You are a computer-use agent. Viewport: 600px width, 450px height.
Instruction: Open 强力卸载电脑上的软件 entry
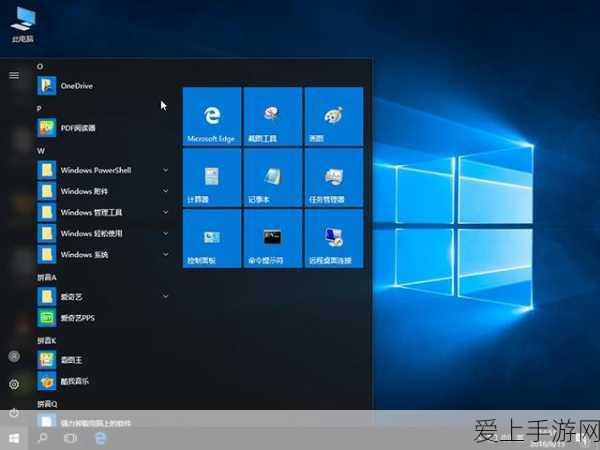click(x=103, y=422)
